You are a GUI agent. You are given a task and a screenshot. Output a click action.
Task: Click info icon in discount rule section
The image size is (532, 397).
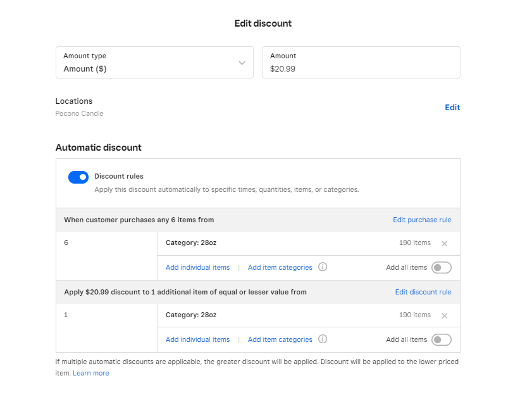click(323, 339)
